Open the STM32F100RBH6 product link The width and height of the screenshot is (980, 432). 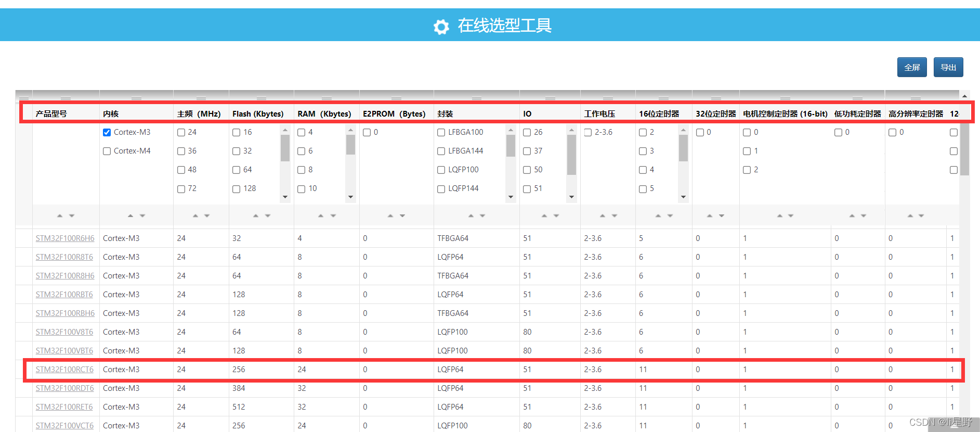(x=65, y=313)
